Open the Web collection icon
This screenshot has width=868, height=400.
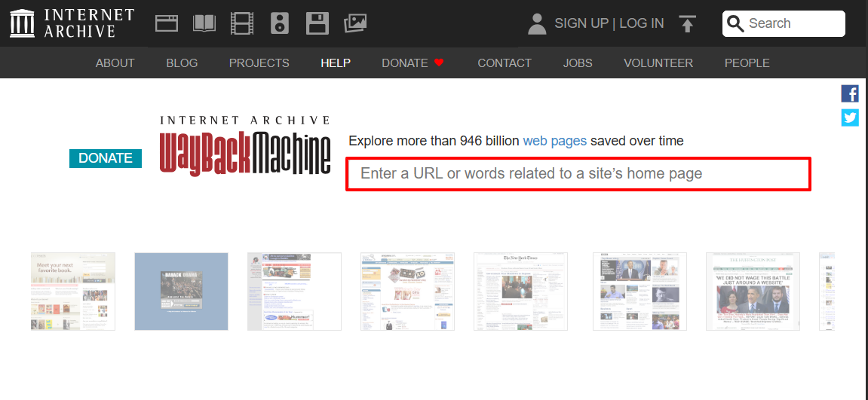(167, 23)
